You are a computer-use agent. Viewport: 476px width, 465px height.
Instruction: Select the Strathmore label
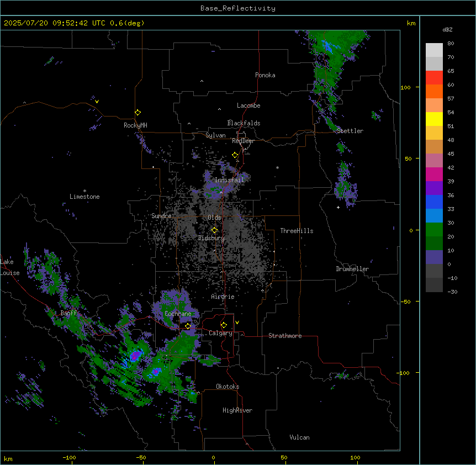tap(285, 336)
